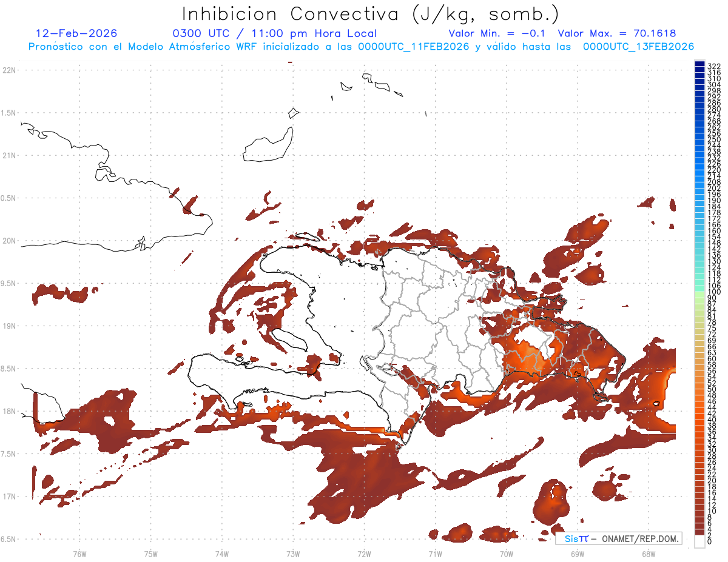Click the latitude label '18N'
This screenshot has width=728, height=562.
[10, 412]
